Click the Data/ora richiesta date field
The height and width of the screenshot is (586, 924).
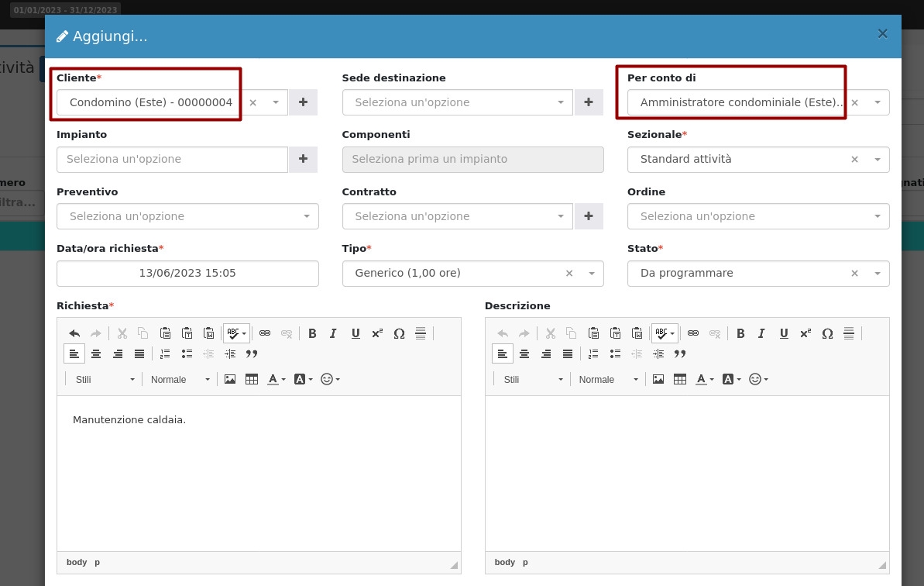187,273
